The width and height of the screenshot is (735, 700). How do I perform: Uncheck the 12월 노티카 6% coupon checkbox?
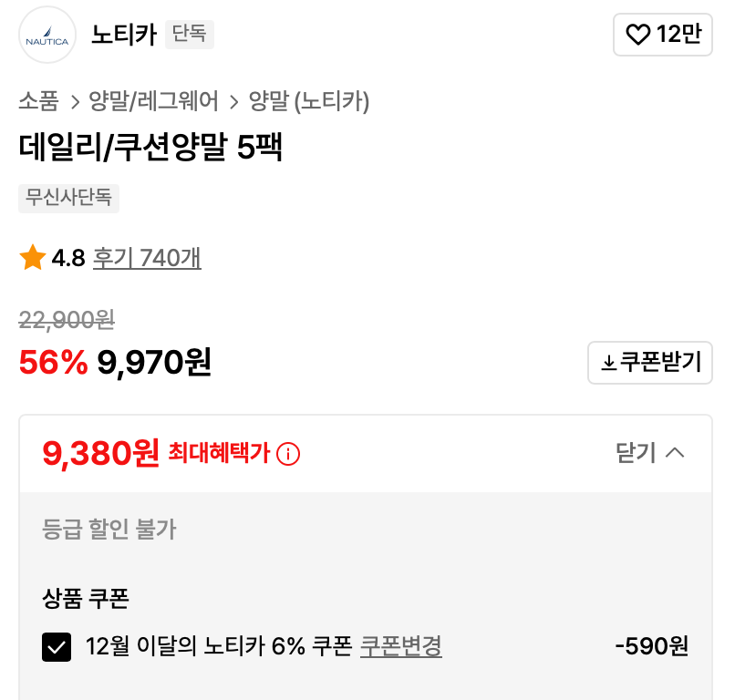pos(57,647)
